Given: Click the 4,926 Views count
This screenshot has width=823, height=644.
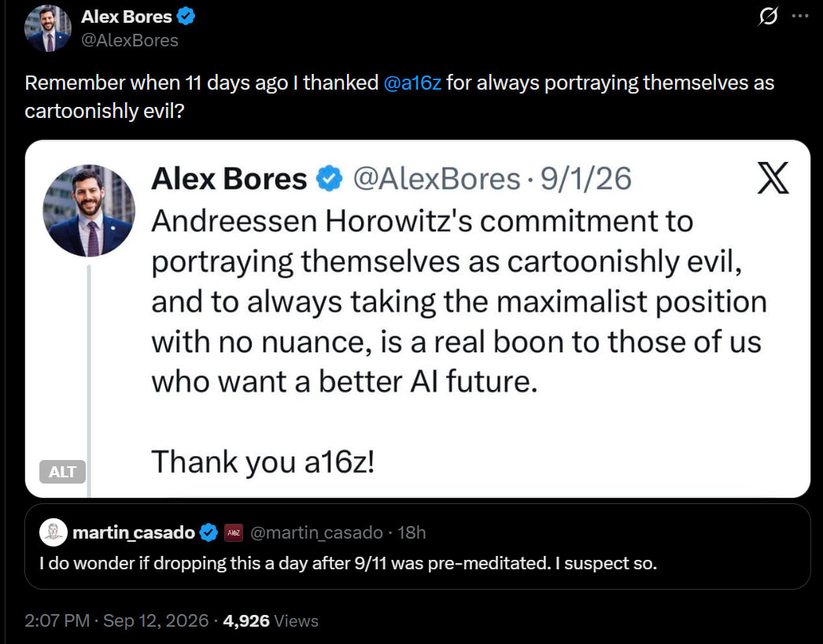Looking at the screenshot, I should coord(271,621).
